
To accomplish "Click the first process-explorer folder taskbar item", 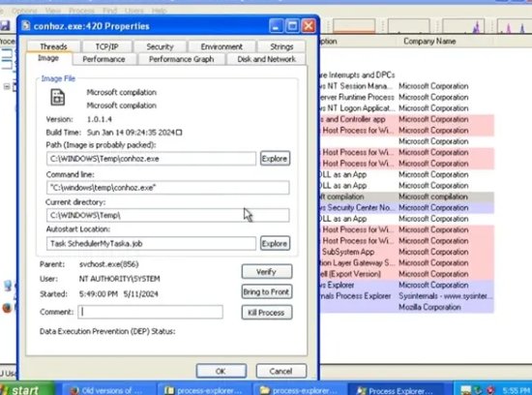I will coord(203,390).
